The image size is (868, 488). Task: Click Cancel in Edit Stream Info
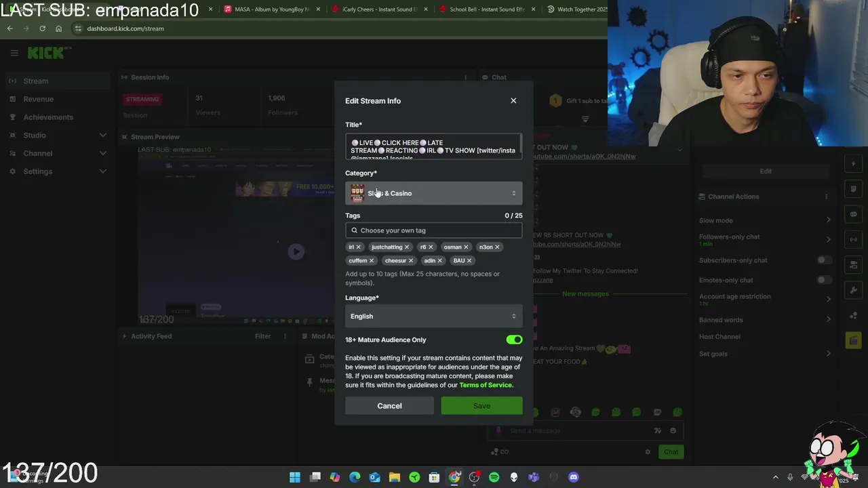point(389,406)
